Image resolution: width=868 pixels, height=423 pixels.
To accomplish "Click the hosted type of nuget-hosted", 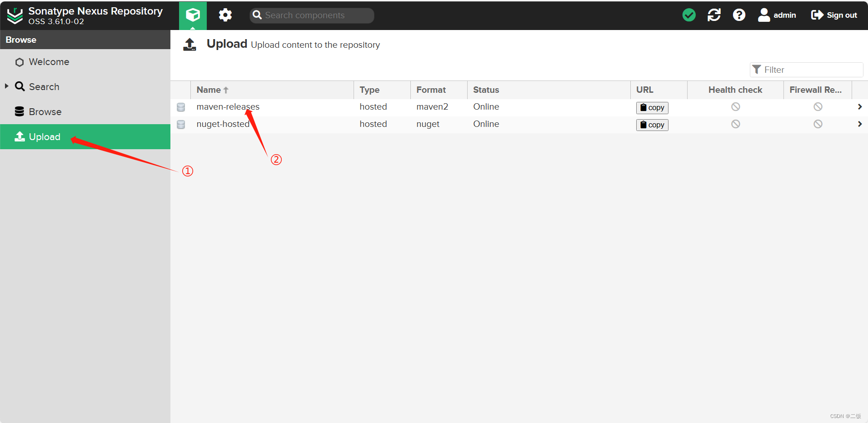I will pos(373,124).
